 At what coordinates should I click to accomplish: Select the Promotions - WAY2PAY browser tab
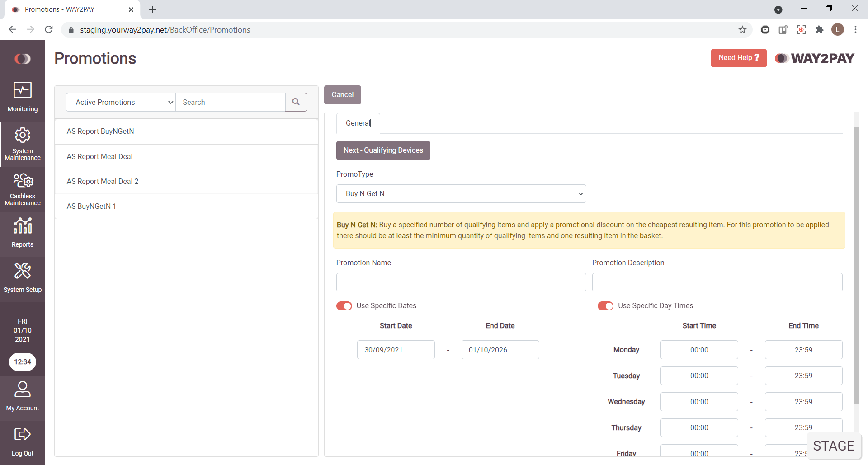(72, 9)
